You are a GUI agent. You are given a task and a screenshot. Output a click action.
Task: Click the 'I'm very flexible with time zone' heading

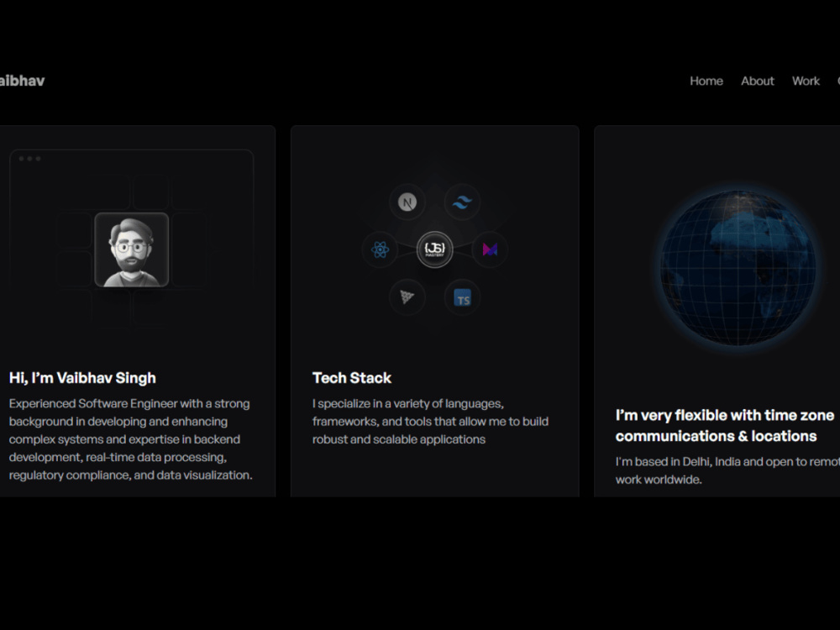pyautogui.click(x=724, y=425)
